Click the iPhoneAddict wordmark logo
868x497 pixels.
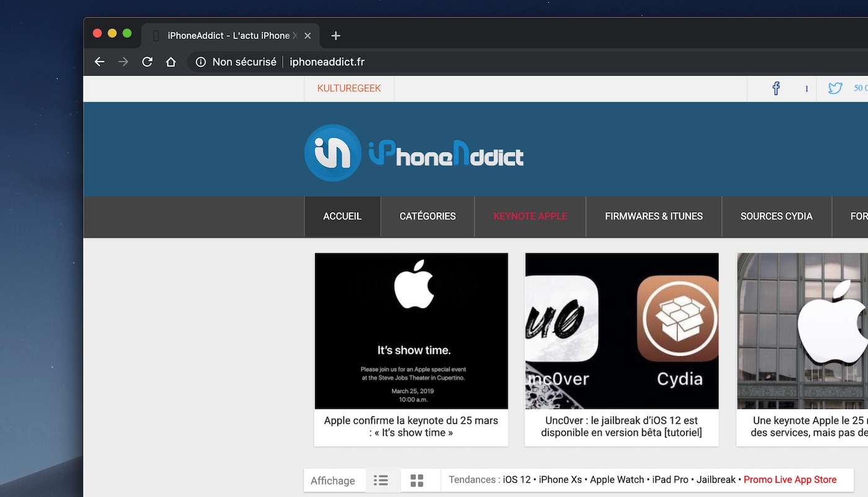446,153
